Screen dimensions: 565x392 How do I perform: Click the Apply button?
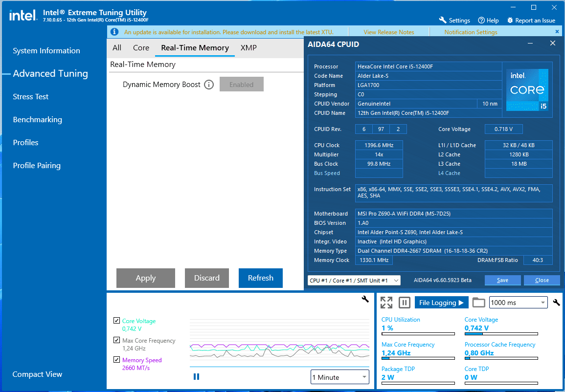146,278
